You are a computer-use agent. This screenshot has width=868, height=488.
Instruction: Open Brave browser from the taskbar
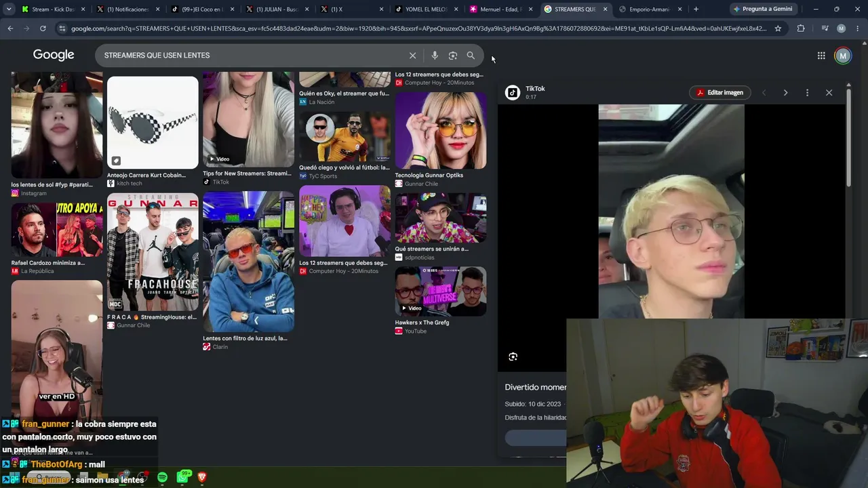coord(201,478)
